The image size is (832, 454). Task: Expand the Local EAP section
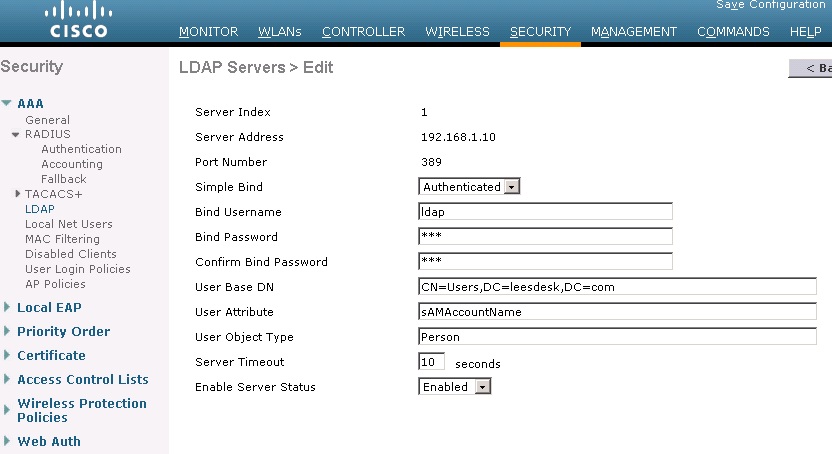(x=7, y=308)
